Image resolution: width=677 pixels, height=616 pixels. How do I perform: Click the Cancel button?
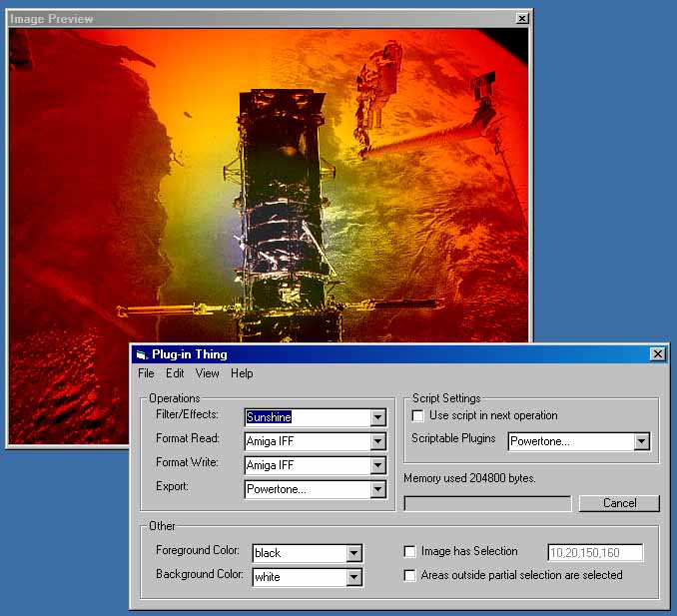click(x=619, y=503)
